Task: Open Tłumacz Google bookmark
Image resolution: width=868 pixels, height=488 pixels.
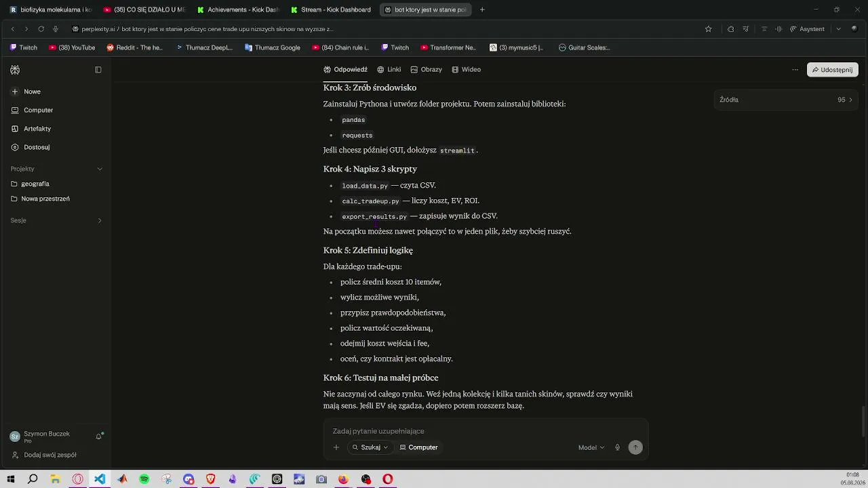Action: click(x=273, y=47)
